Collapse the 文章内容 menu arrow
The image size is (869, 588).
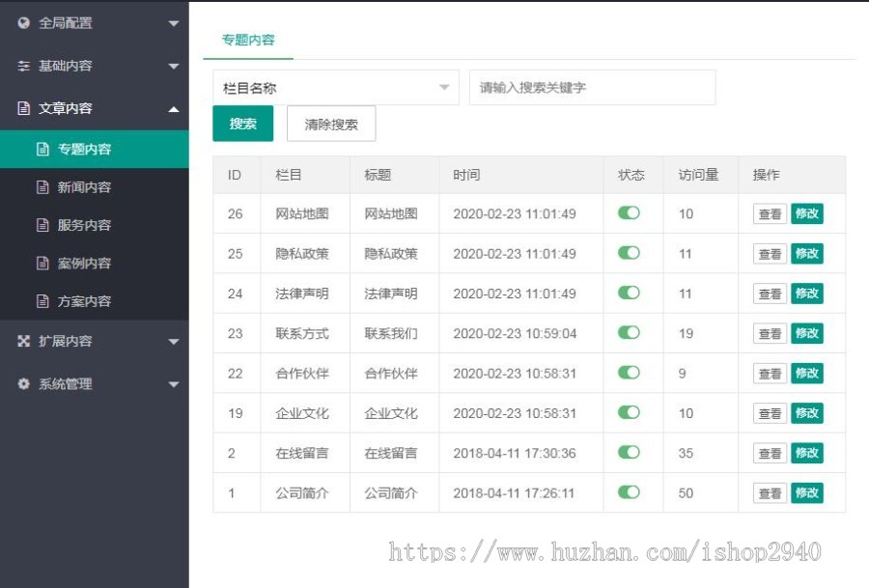(x=174, y=109)
